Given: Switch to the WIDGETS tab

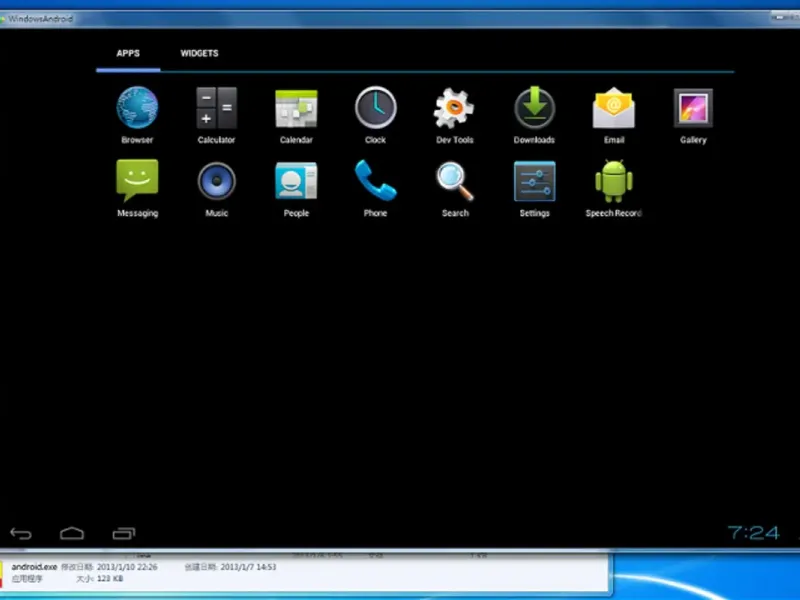Looking at the screenshot, I should tap(199, 53).
